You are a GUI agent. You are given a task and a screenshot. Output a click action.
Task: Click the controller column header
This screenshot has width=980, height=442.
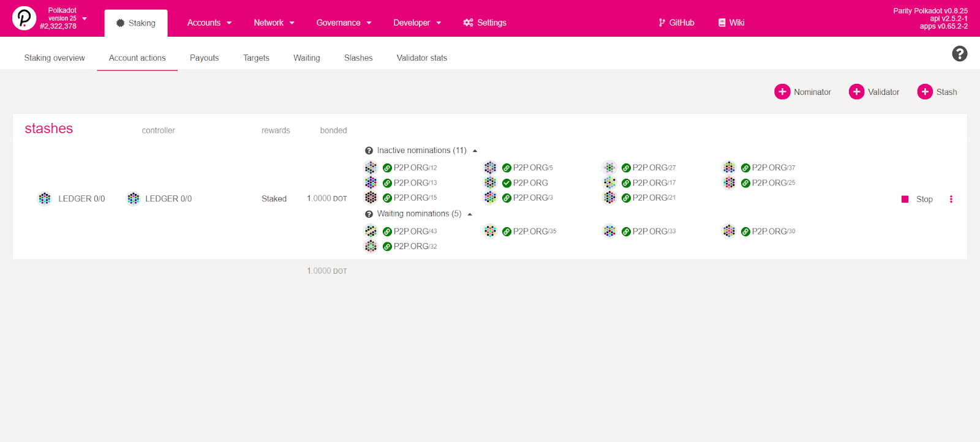coord(158,130)
